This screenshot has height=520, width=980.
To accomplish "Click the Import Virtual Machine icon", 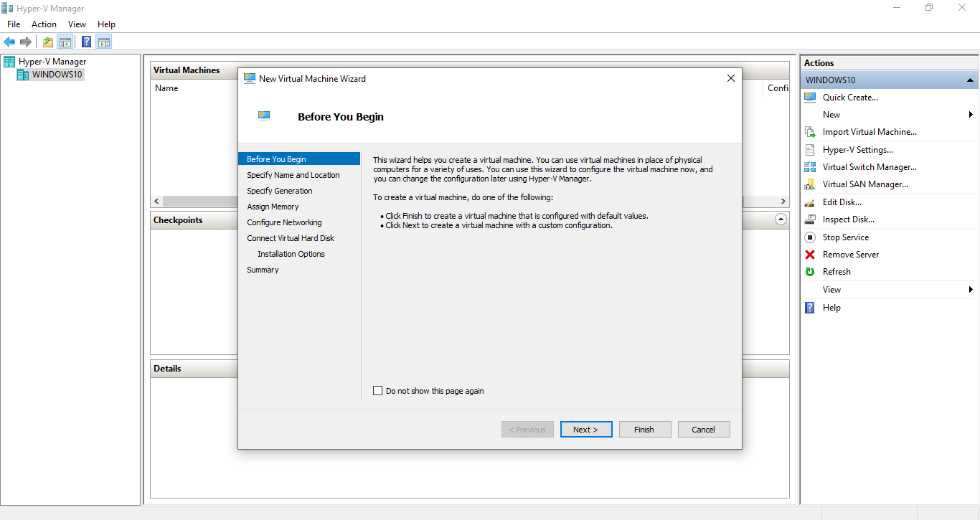I will (x=811, y=132).
